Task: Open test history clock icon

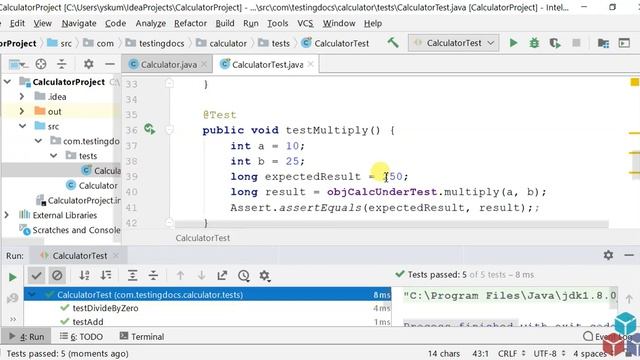Action: (244, 276)
